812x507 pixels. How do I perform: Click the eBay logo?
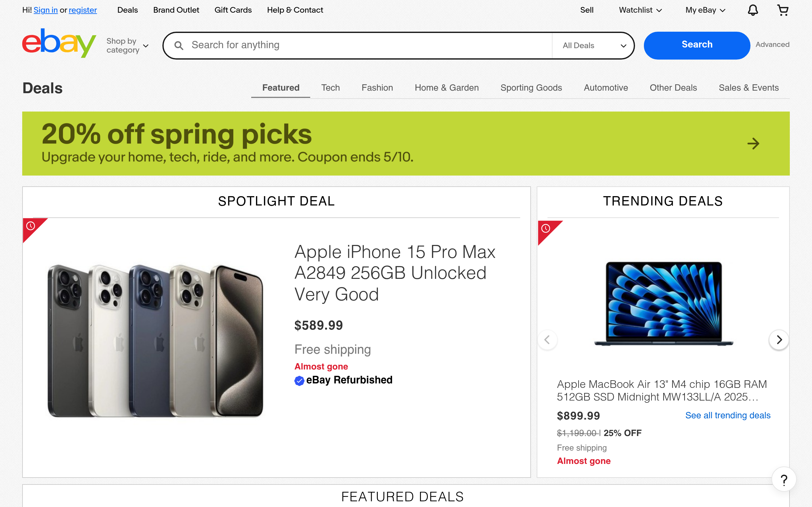pyautogui.click(x=59, y=43)
